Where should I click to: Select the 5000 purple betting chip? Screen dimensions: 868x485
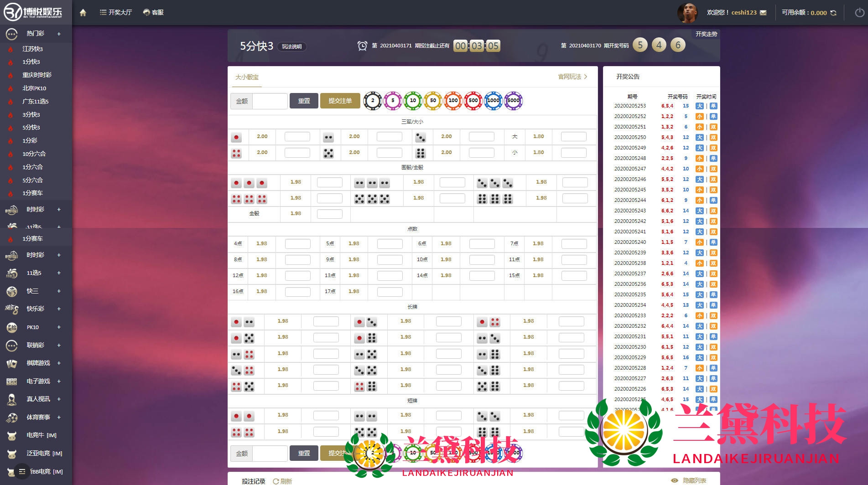coord(513,101)
